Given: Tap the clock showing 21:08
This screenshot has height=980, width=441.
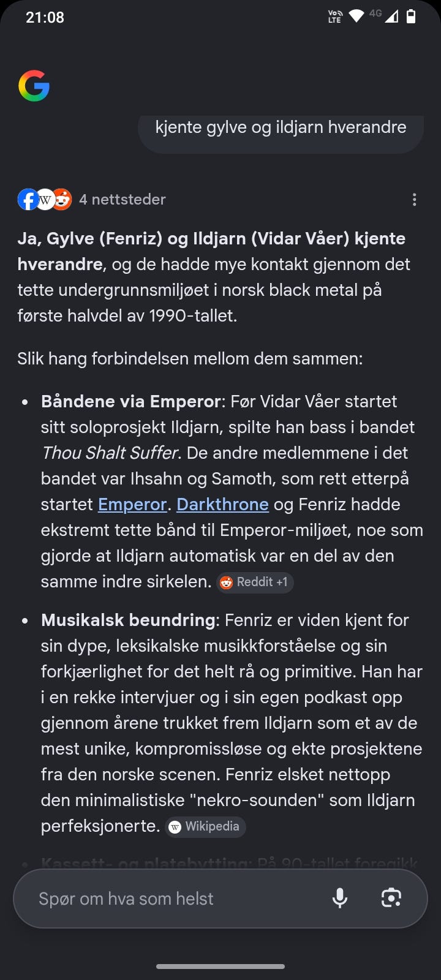Looking at the screenshot, I should point(45,17).
